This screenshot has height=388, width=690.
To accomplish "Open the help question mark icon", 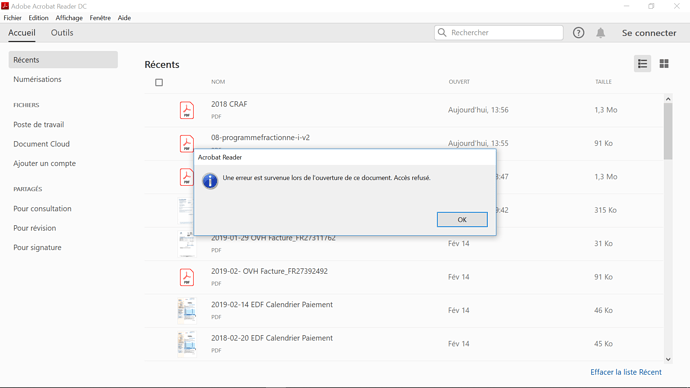I will pyautogui.click(x=579, y=33).
